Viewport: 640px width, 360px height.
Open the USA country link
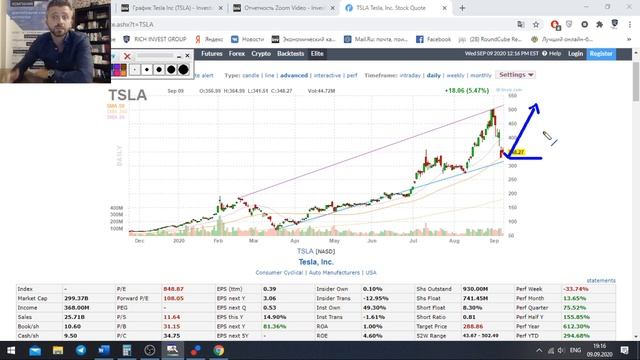click(x=371, y=273)
